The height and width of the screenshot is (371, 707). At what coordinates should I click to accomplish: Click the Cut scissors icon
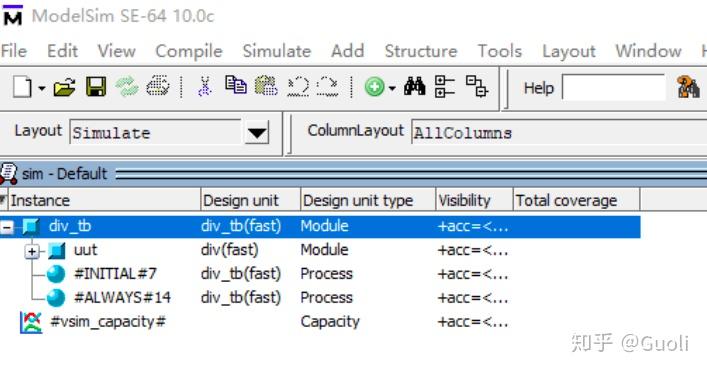pyautogui.click(x=204, y=86)
